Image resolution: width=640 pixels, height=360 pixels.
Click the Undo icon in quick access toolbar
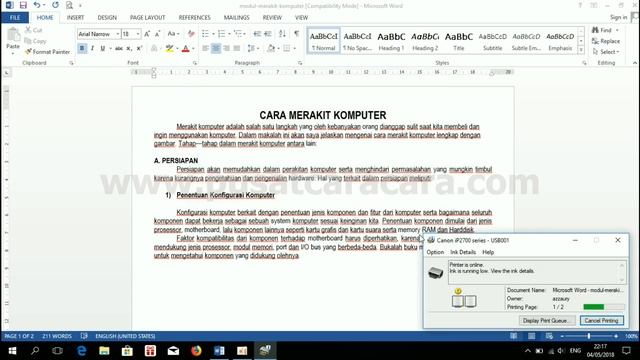tap(37, 5)
